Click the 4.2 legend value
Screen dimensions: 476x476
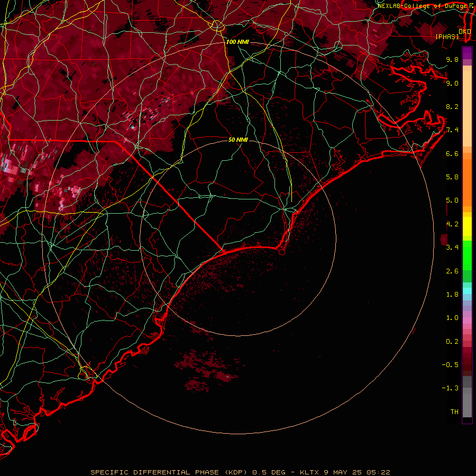click(452, 224)
